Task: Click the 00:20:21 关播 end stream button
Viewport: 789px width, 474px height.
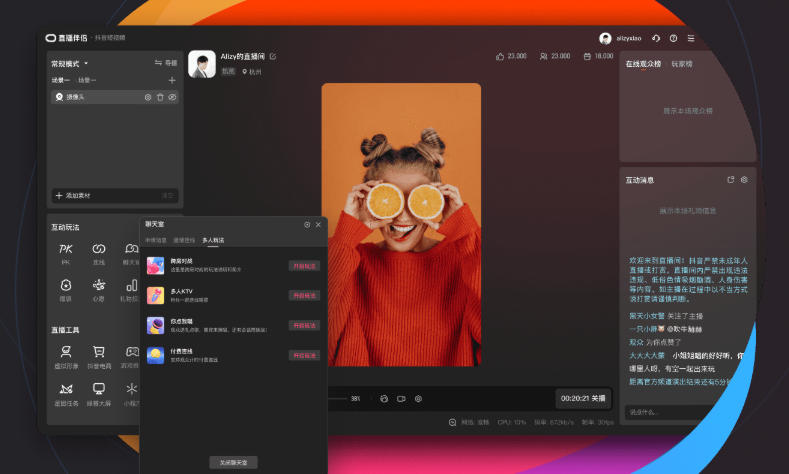Action: pyautogui.click(x=583, y=398)
